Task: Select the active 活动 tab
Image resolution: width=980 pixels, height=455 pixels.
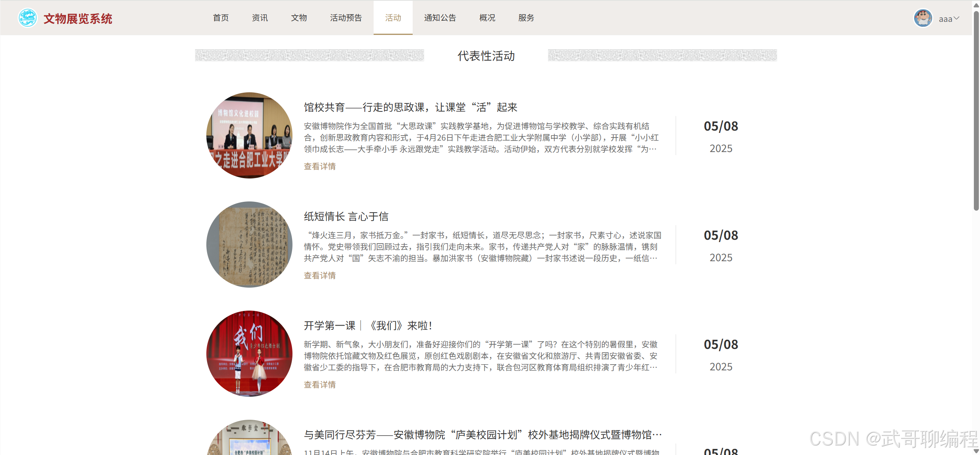Action: [x=393, y=18]
